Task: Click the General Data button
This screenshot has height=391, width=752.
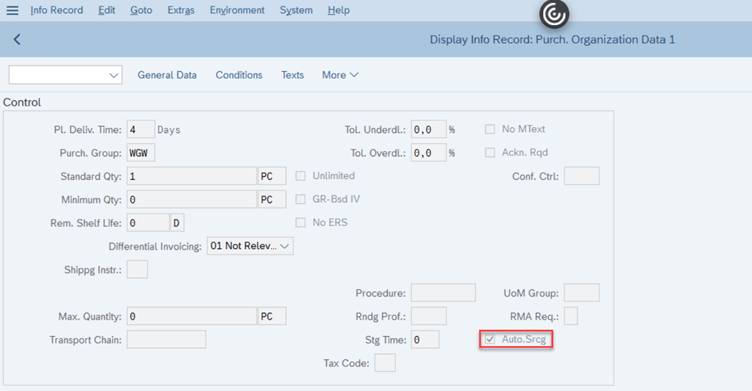Action: [167, 75]
